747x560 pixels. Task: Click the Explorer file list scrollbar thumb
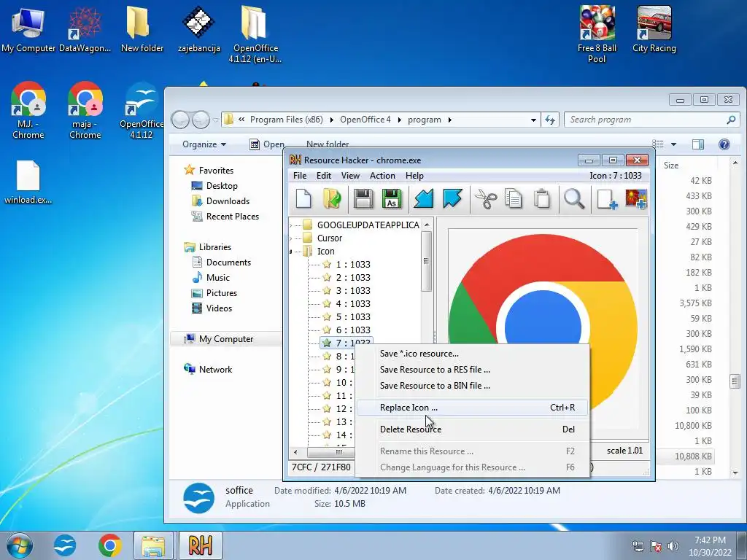click(x=735, y=381)
